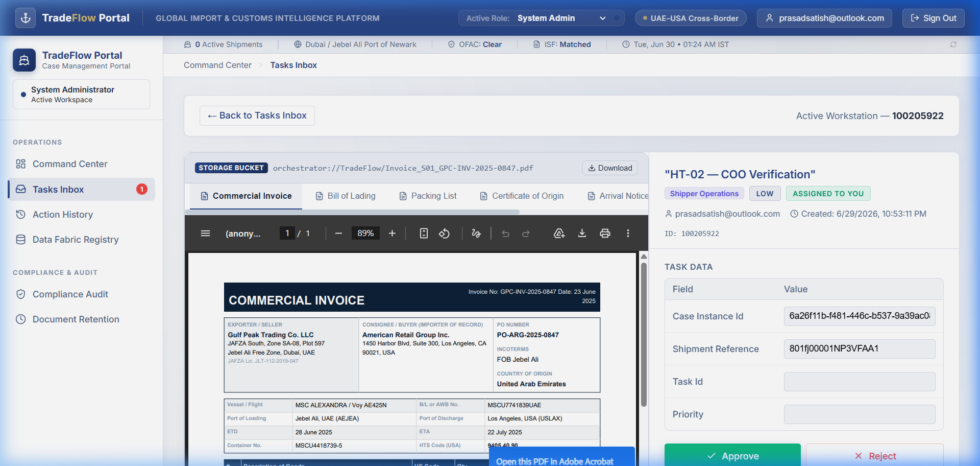Click the PDF vertical scrollbar
The height and width of the screenshot is (466, 980).
coord(644,335)
